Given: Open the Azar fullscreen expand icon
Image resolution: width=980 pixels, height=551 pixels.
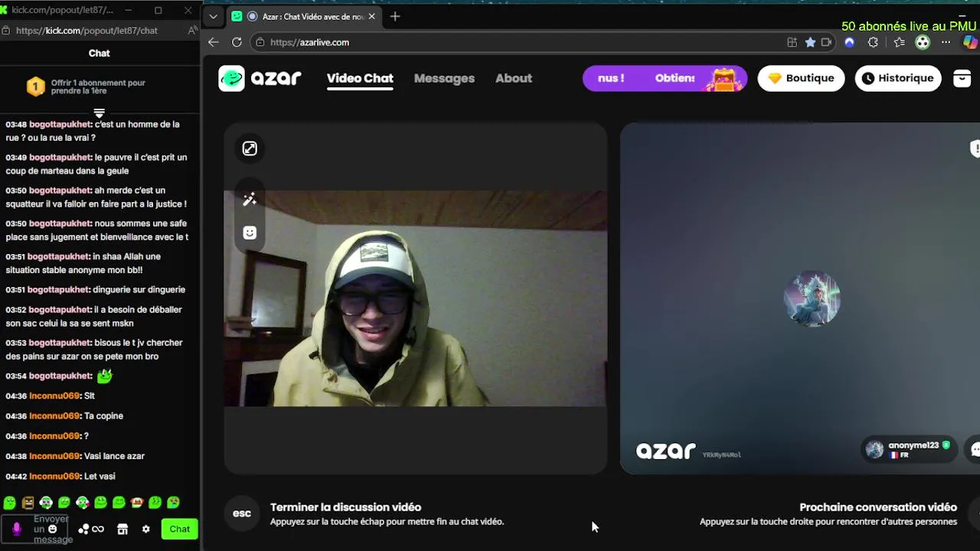Looking at the screenshot, I should 250,148.
